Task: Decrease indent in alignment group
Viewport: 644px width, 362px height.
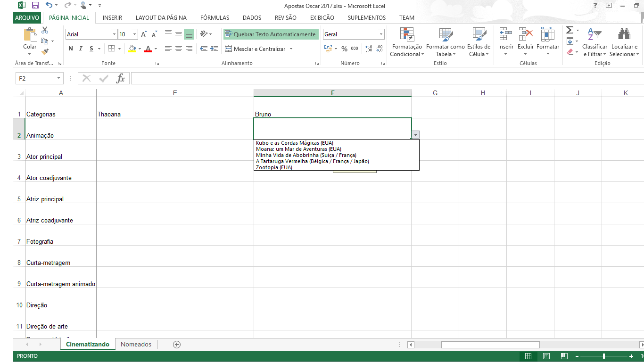Action: click(204, 49)
